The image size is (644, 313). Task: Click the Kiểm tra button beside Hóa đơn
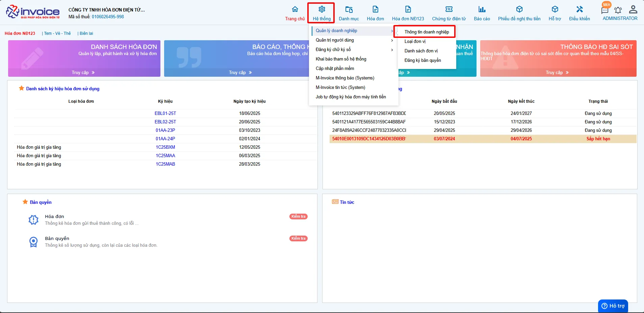[299, 217]
